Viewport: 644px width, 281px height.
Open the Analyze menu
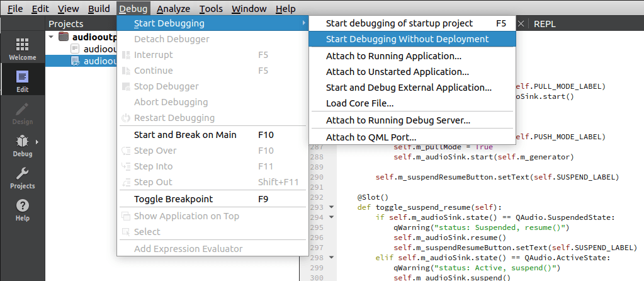(x=173, y=9)
